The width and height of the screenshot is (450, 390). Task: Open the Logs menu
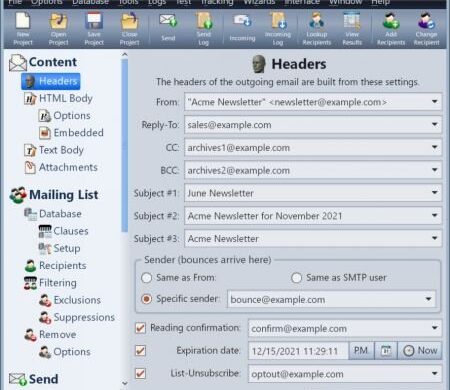click(x=157, y=3)
